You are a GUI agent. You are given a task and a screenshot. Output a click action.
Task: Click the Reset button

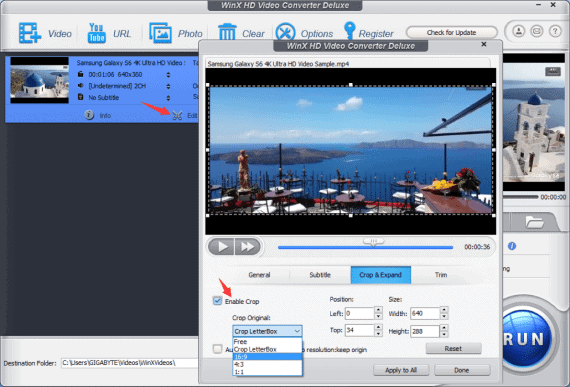pos(453,348)
